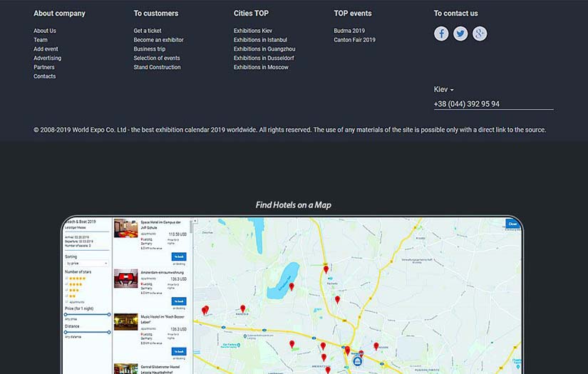Open Exhibitions in Moscow link

tap(261, 67)
